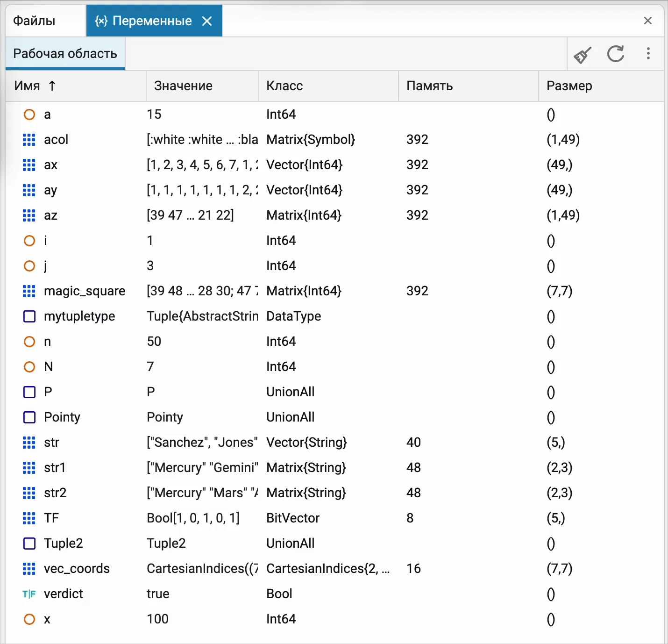Click the array icon of str
Image resolution: width=668 pixels, height=644 pixels.
29,443
